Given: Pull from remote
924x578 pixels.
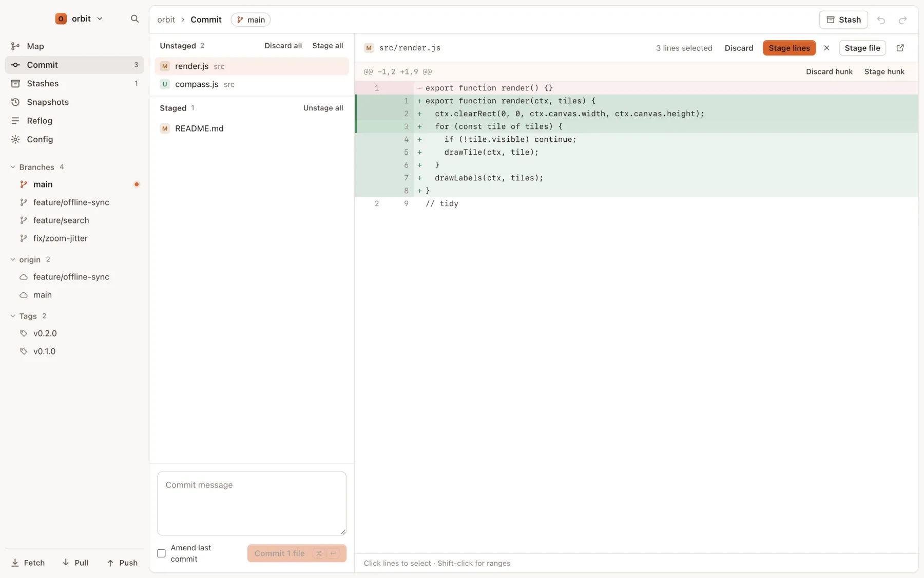Looking at the screenshot, I should 75,563.
